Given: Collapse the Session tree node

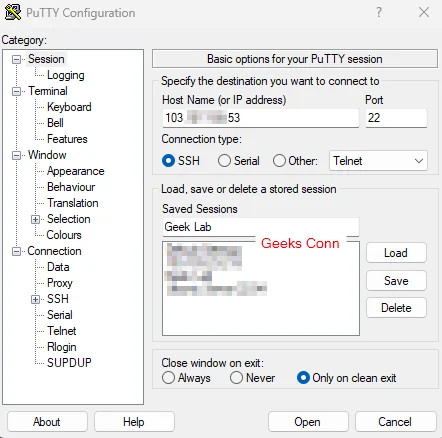Looking at the screenshot, I should pyautogui.click(x=16, y=59).
